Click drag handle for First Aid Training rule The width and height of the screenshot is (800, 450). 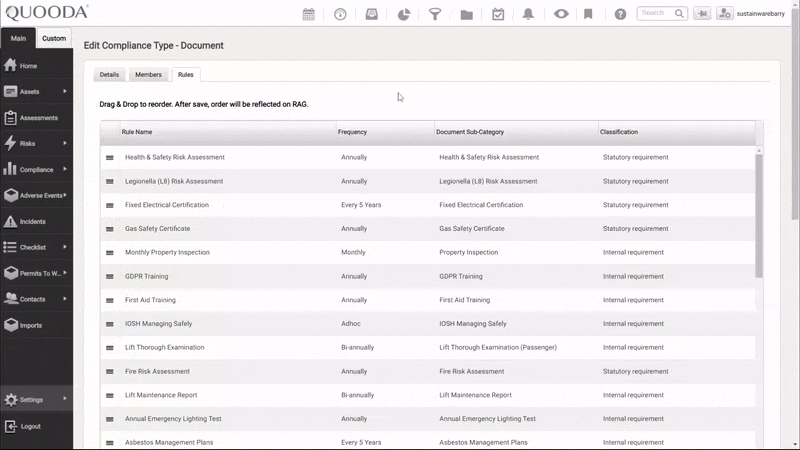coord(110,301)
